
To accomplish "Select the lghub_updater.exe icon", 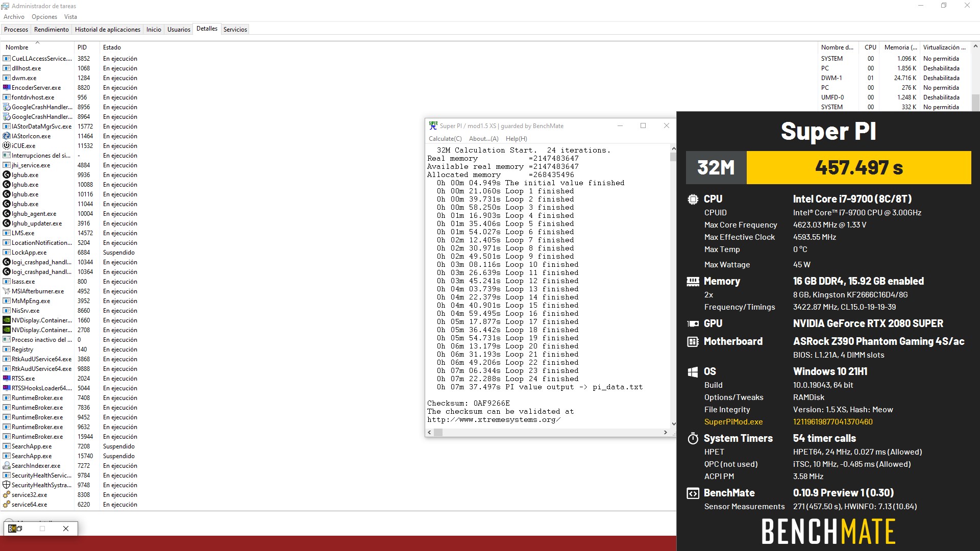I will coord(7,223).
